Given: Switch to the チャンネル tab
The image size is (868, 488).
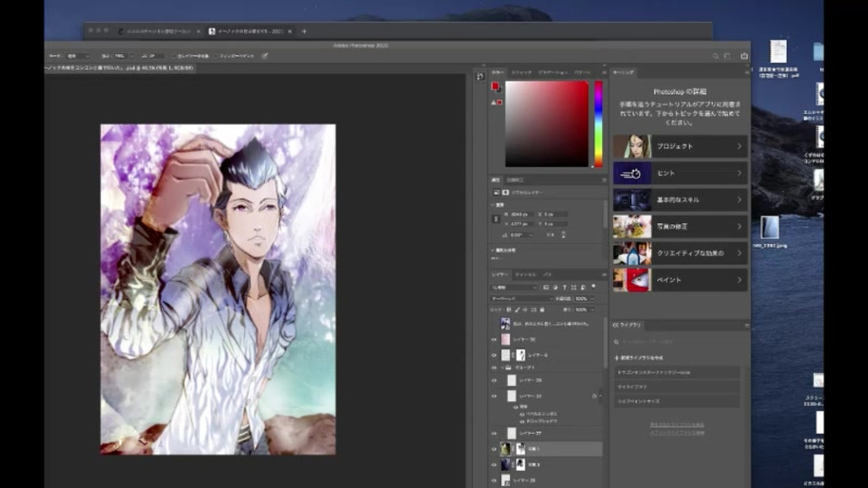Looking at the screenshot, I should click(x=525, y=275).
